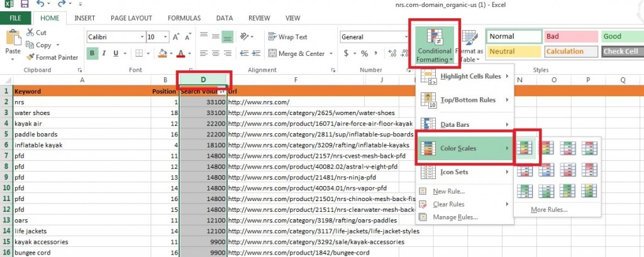Expand the Customize Quick Access Toolbar arrow
The width and height of the screenshot is (644, 257).
click(x=80, y=4)
